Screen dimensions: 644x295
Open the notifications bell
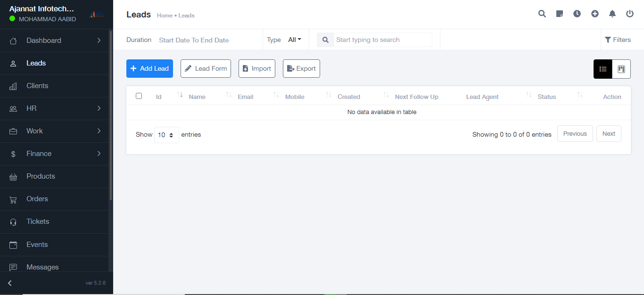click(x=612, y=14)
